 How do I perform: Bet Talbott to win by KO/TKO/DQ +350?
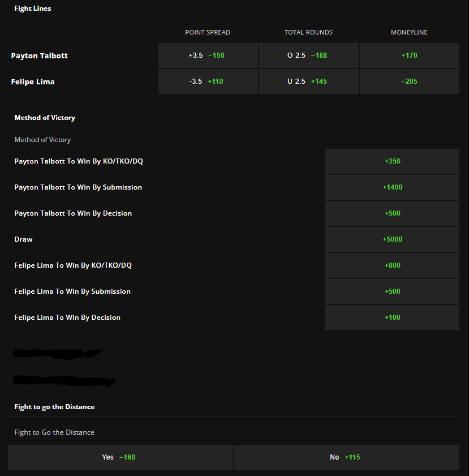click(x=391, y=161)
